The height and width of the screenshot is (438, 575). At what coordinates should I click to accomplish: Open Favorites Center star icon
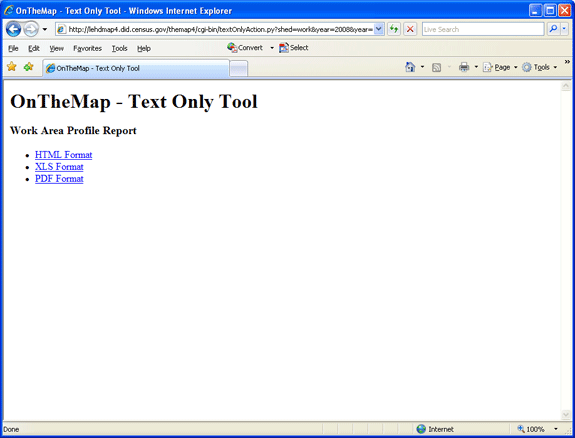[x=12, y=67]
